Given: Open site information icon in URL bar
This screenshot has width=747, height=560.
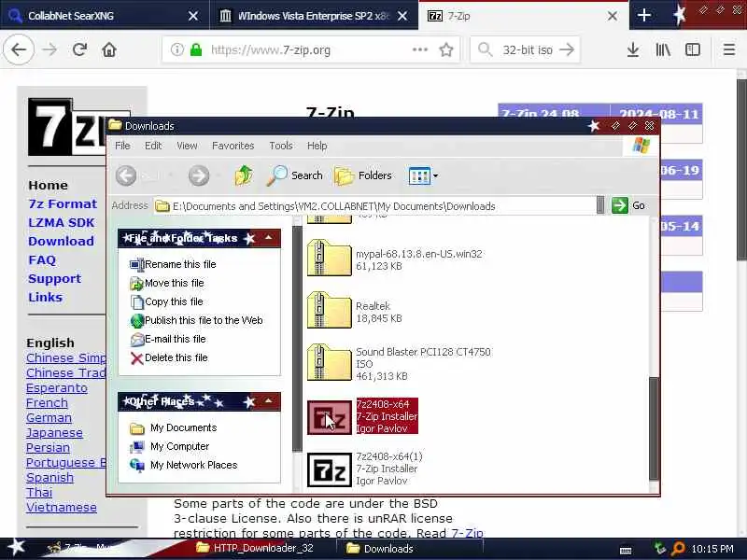Looking at the screenshot, I should (176, 49).
